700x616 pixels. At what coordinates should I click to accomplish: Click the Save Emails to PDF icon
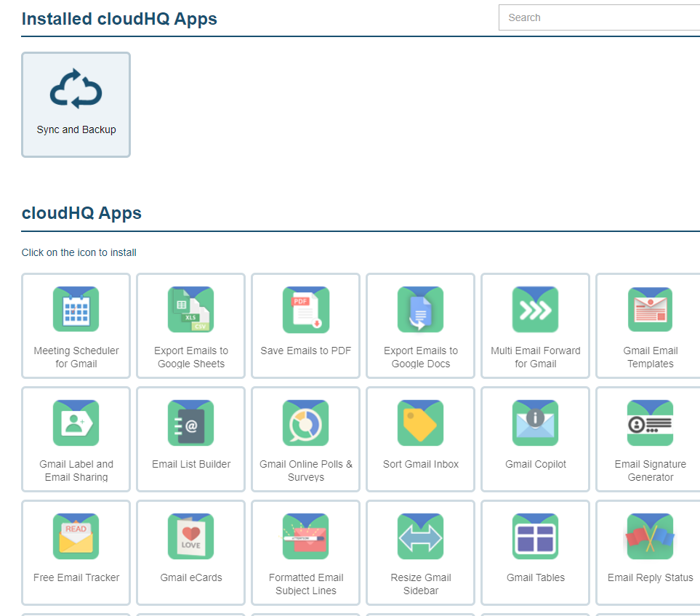[306, 309]
